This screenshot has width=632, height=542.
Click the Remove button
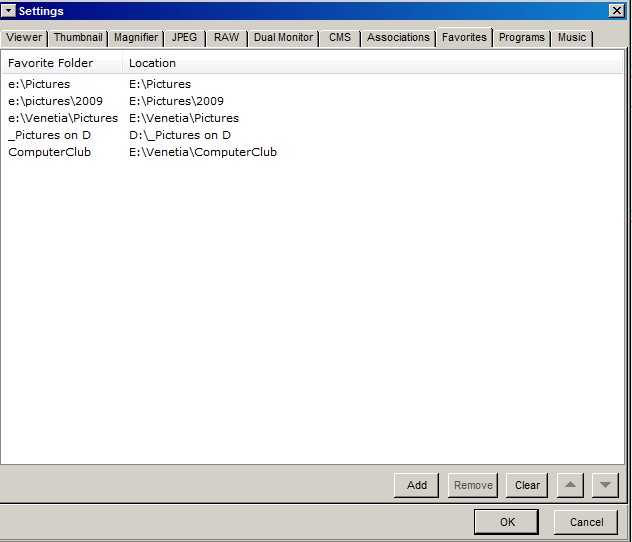[473, 485]
